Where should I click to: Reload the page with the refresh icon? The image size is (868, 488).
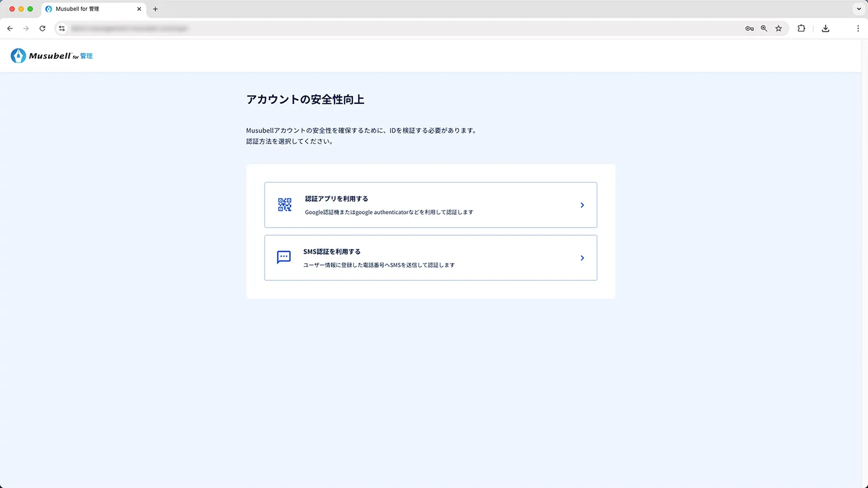(42, 28)
